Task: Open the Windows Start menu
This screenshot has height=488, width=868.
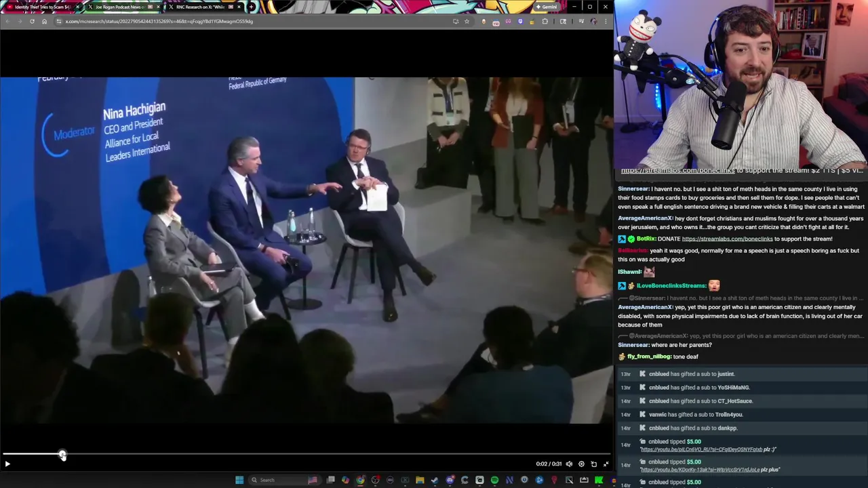Action: [239, 480]
